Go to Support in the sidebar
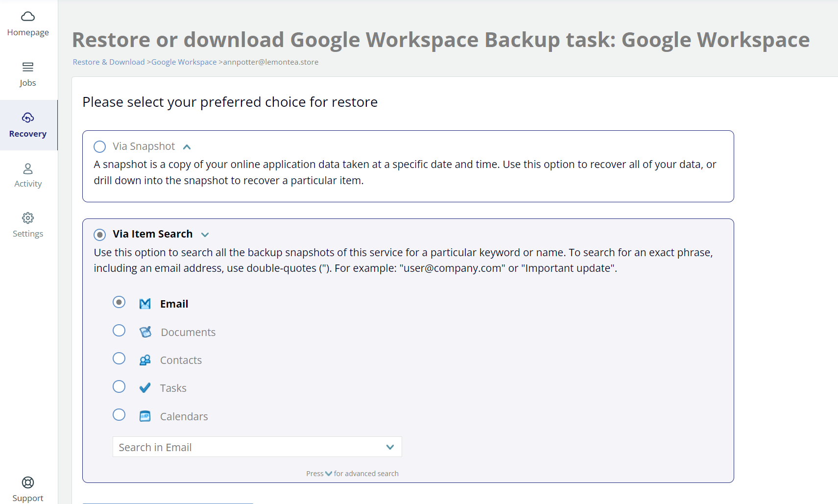The height and width of the screenshot is (504, 838). (28, 490)
